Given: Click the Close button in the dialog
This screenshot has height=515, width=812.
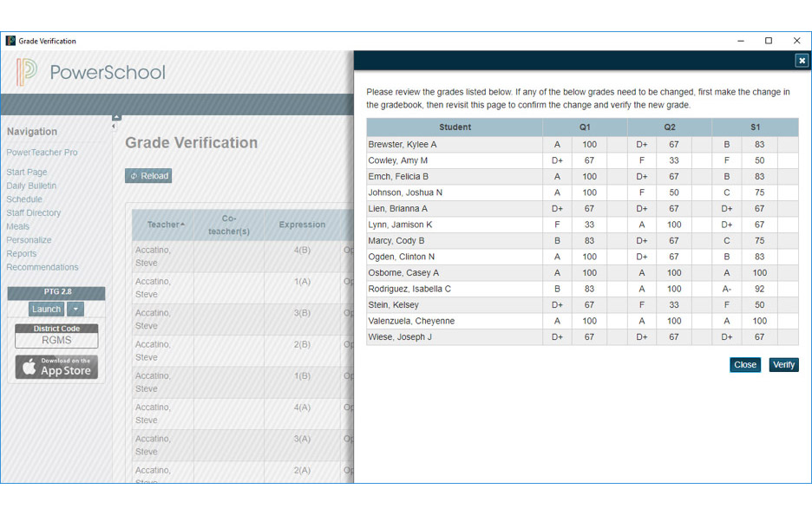Looking at the screenshot, I should pyautogui.click(x=744, y=365).
